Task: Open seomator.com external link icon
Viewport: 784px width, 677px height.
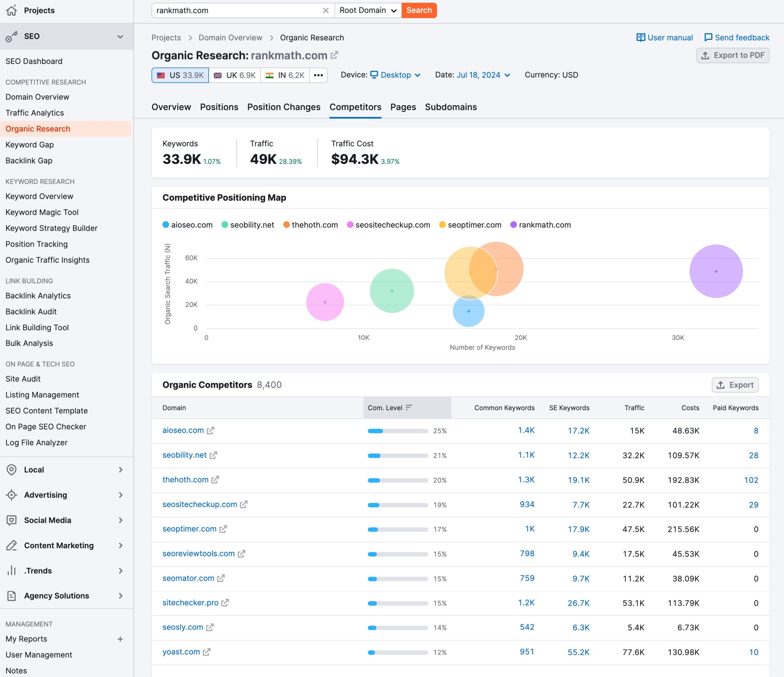Action: coord(221,578)
